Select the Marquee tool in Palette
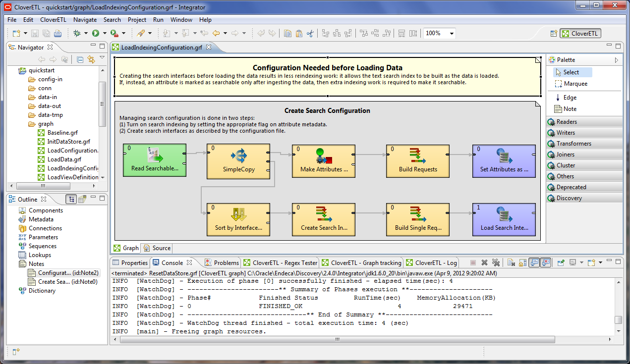 point(575,83)
